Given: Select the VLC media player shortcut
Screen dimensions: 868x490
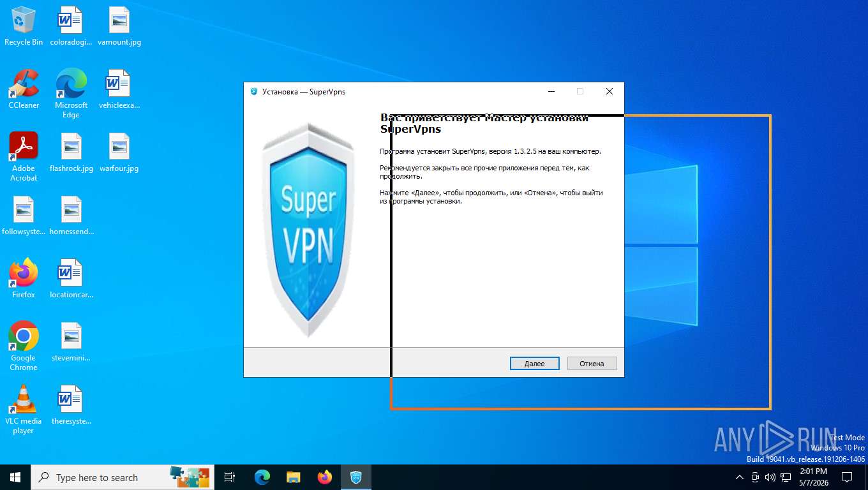Looking at the screenshot, I should (24, 410).
